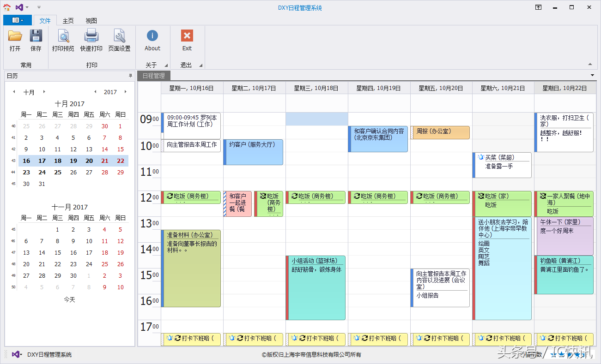Image resolution: width=601 pixels, height=364 pixels.
Task: Click the purple Visual Studio icon in title bar
Action: (x=19, y=7)
